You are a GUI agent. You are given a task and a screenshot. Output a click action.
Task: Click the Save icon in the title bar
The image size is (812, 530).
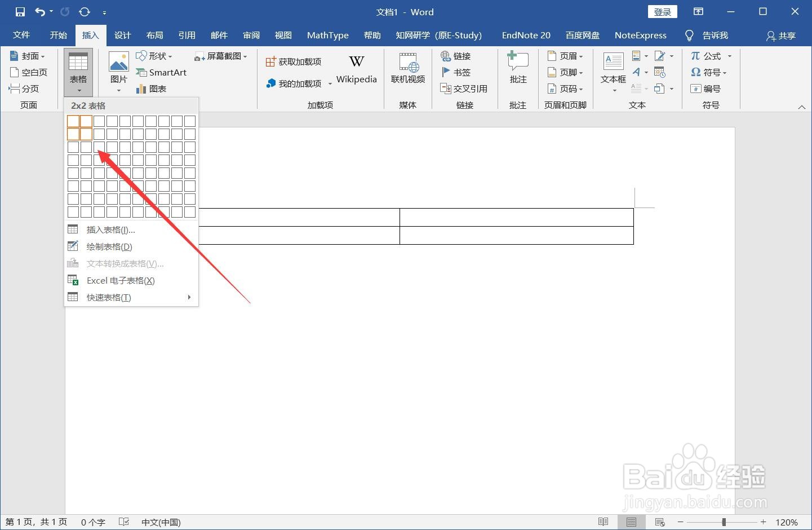[20, 12]
